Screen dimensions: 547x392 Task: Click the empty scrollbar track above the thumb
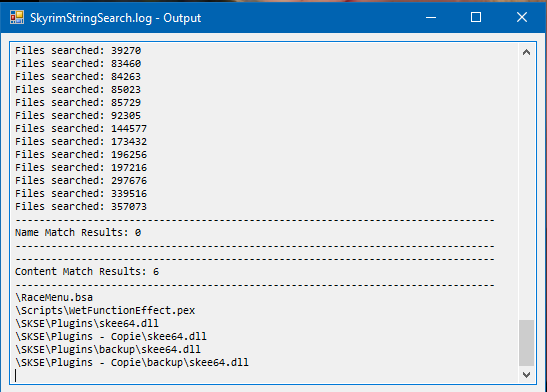pyautogui.click(x=526, y=190)
